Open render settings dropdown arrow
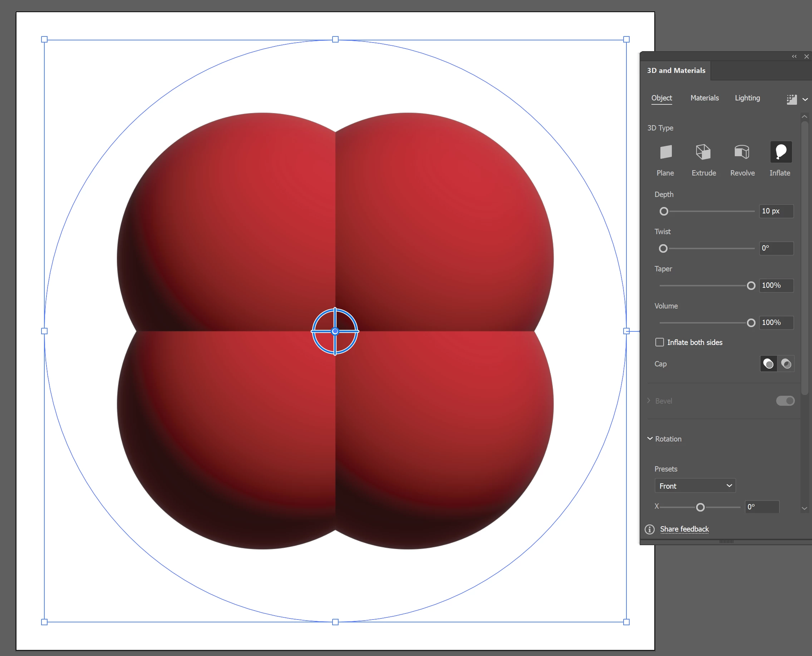Viewport: 812px width, 656px height. (805, 100)
